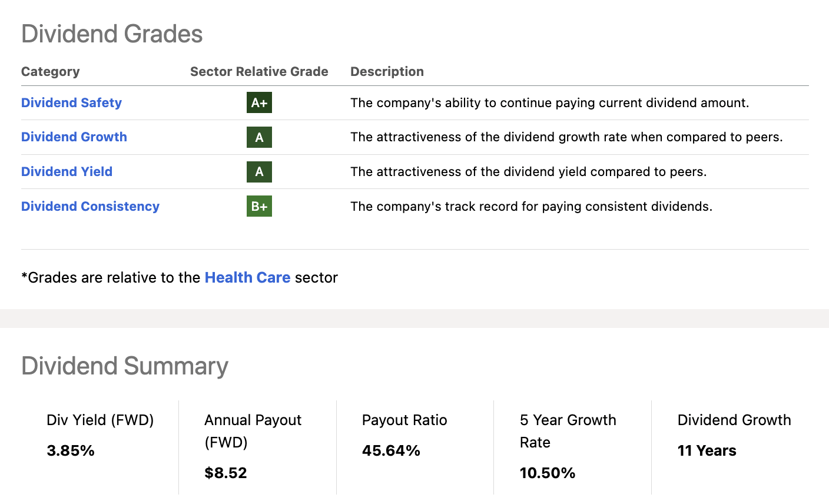The width and height of the screenshot is (829, 504).
Task: Follow the Health Care sector link
Action: [247, 277]
